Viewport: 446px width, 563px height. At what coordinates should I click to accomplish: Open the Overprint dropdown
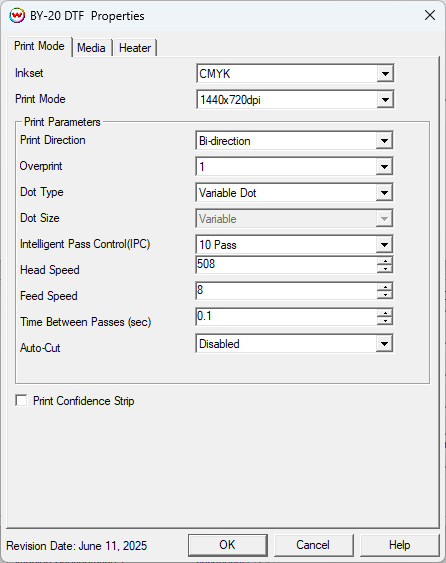coord(294,167)
